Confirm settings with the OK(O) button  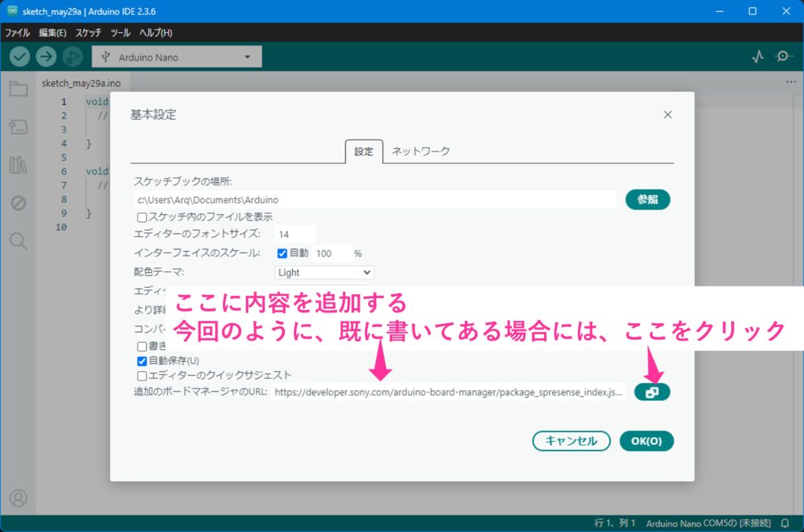647,441
